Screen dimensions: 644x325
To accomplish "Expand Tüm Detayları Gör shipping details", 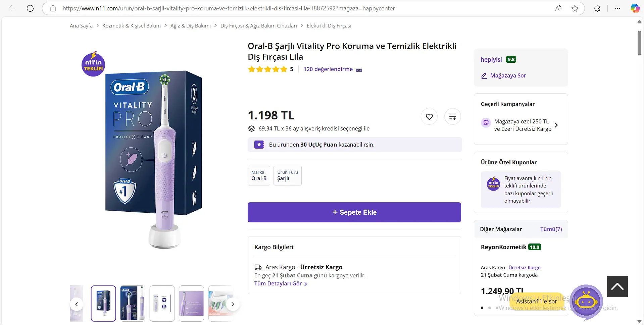I will pos(281,284).
